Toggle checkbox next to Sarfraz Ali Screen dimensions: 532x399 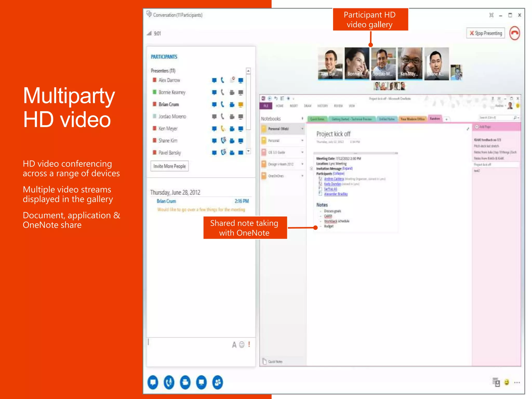click(x=320, y=189)
